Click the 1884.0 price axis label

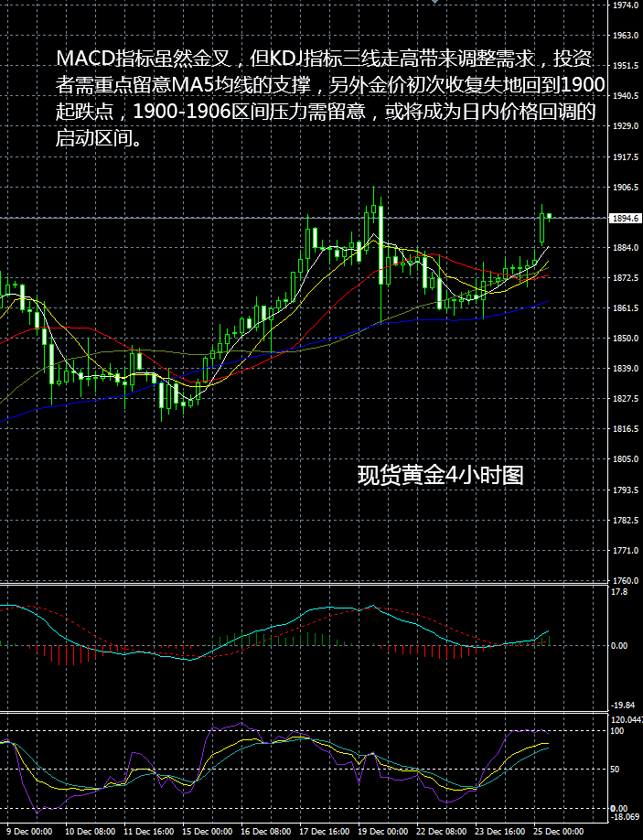click(625, 247)
